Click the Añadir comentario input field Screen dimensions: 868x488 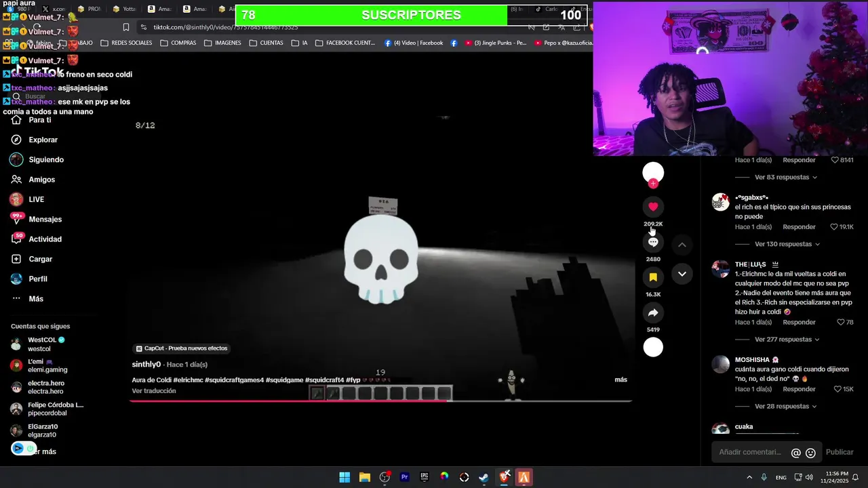[750, 452]
